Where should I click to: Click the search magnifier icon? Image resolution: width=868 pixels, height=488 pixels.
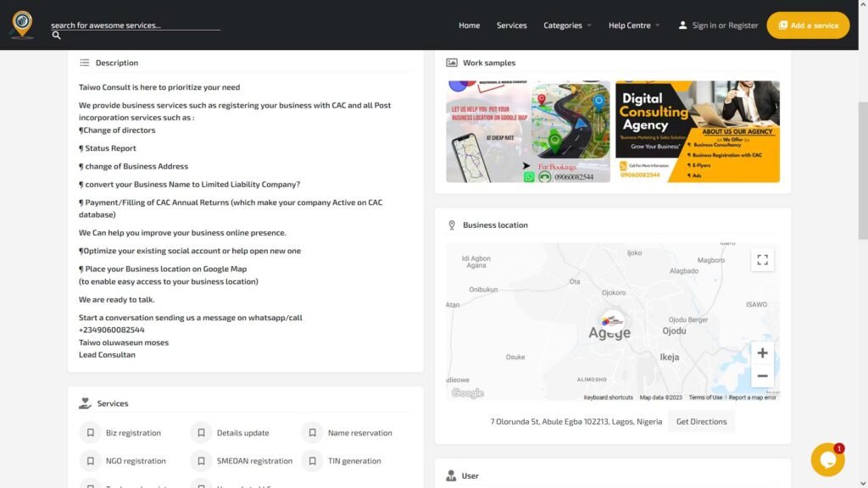point(56,36)
